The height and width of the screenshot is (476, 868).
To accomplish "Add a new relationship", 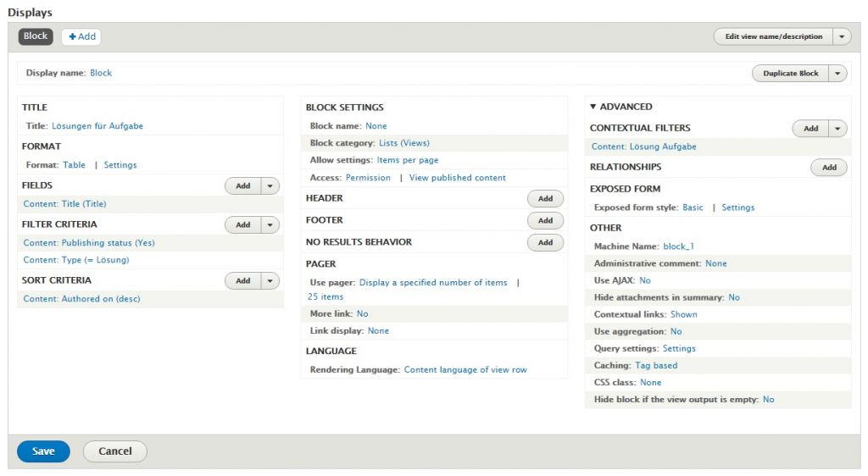I will [x=828, y=167].
